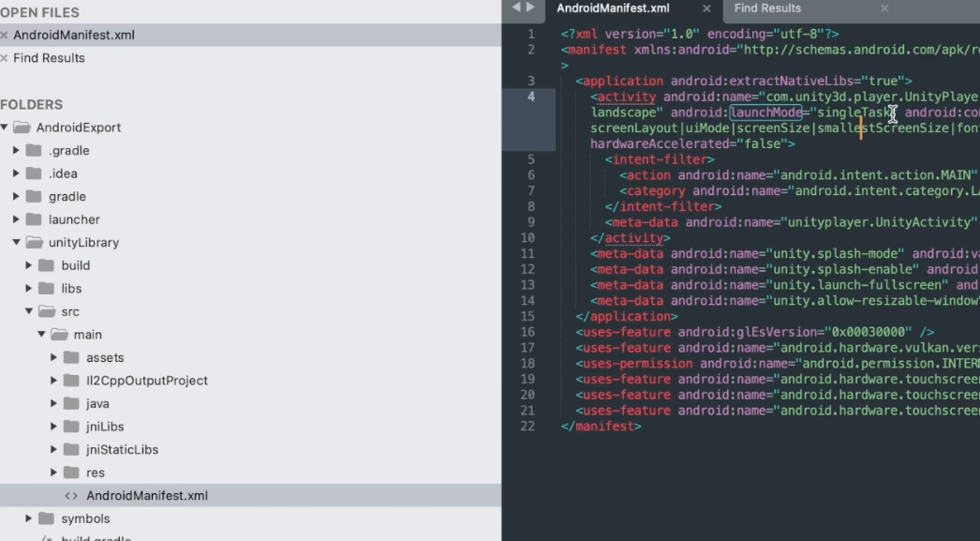Click the .gradle folder icon
Image resolution: width=980 pixels, height=541 pixels.
[34, 151]
